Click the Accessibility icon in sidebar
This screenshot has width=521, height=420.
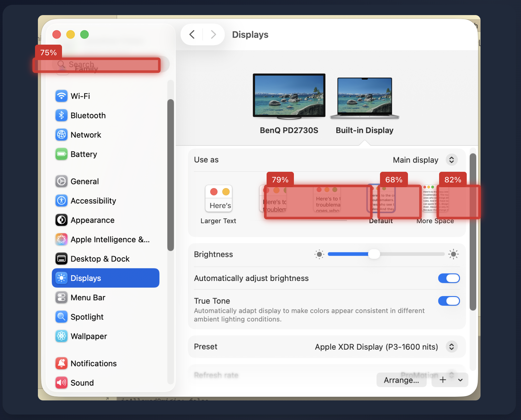click(x=61, y=201)
